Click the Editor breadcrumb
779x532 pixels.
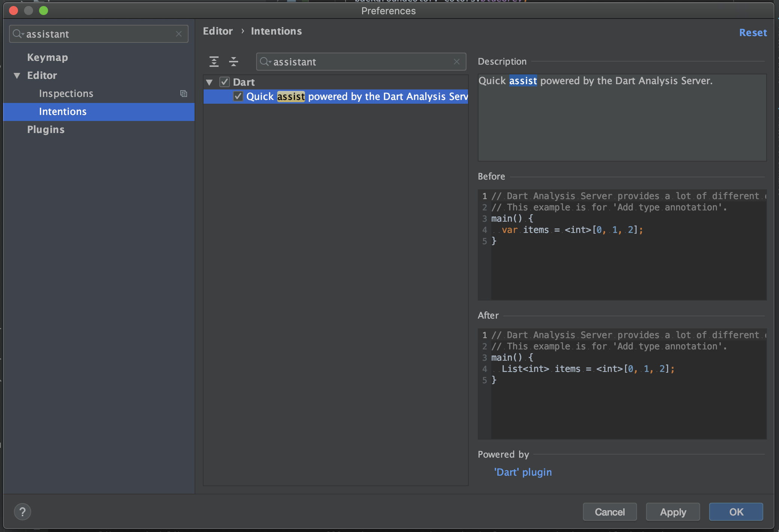tap(218, 31)
